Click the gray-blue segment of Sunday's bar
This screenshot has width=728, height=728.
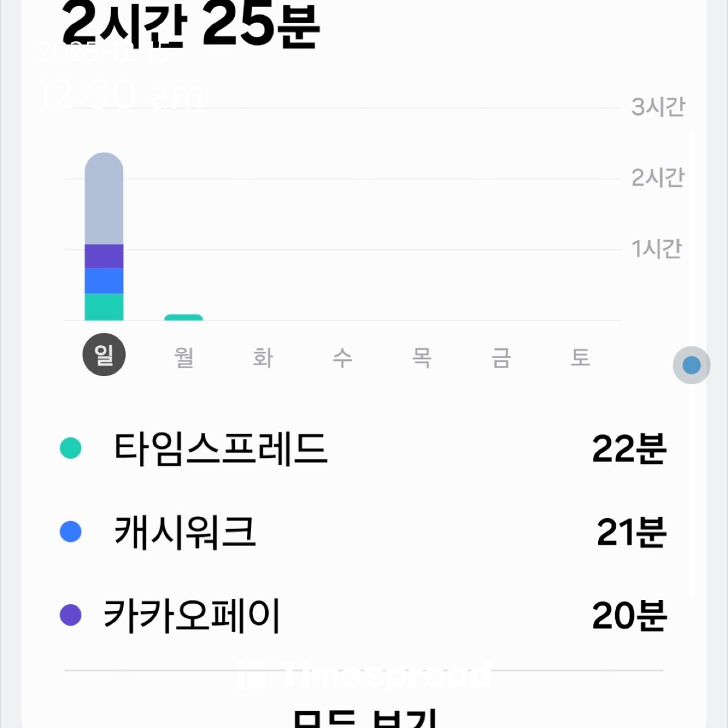104,200
